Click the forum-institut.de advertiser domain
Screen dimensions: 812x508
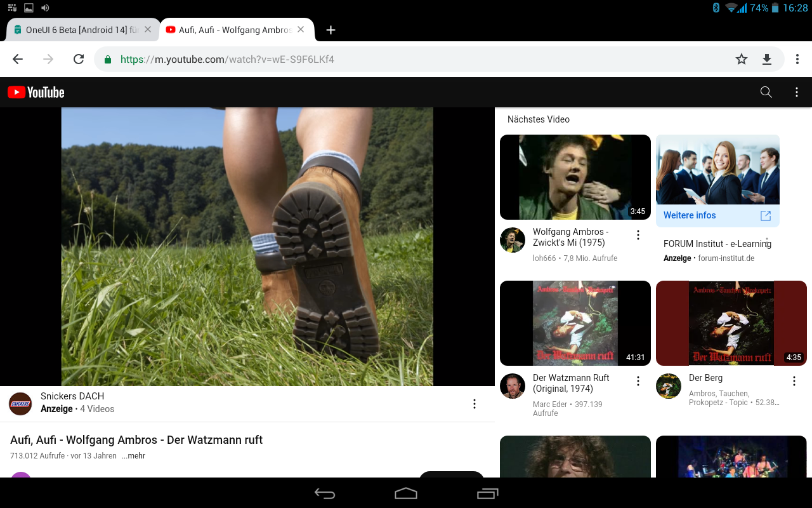coord(726,258)
